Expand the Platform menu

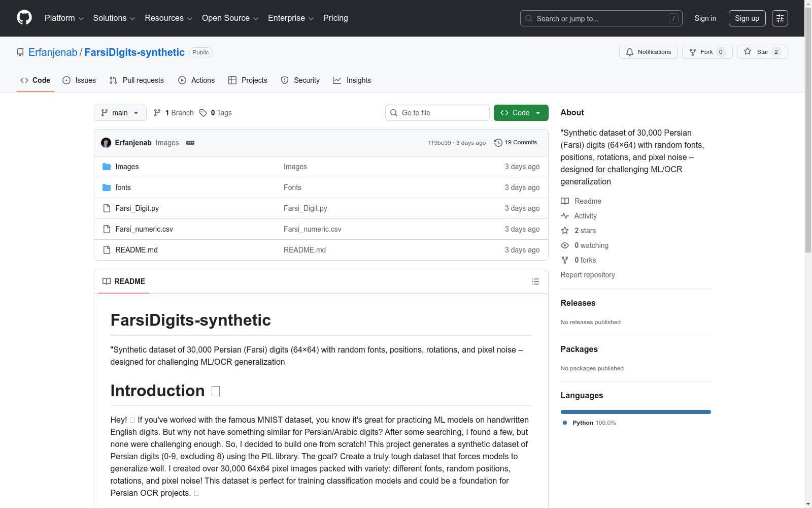click(64, 18)
